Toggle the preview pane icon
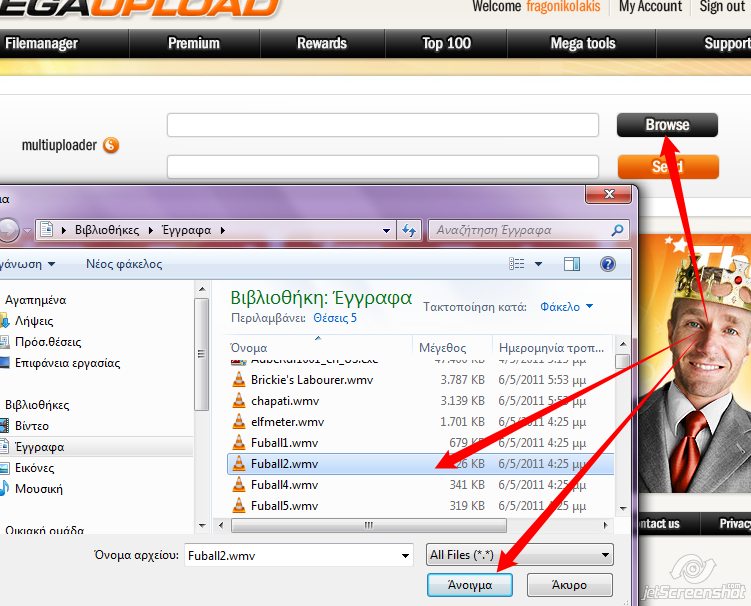The height and width of the screenshot is (606, 751). [572, 264]
